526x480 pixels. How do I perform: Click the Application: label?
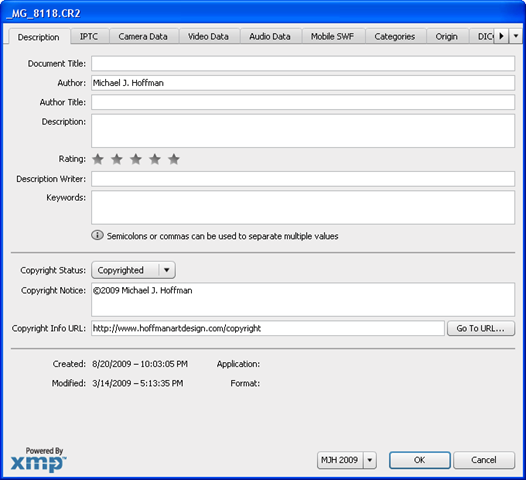pyautogui.click(x=238, y=364)
